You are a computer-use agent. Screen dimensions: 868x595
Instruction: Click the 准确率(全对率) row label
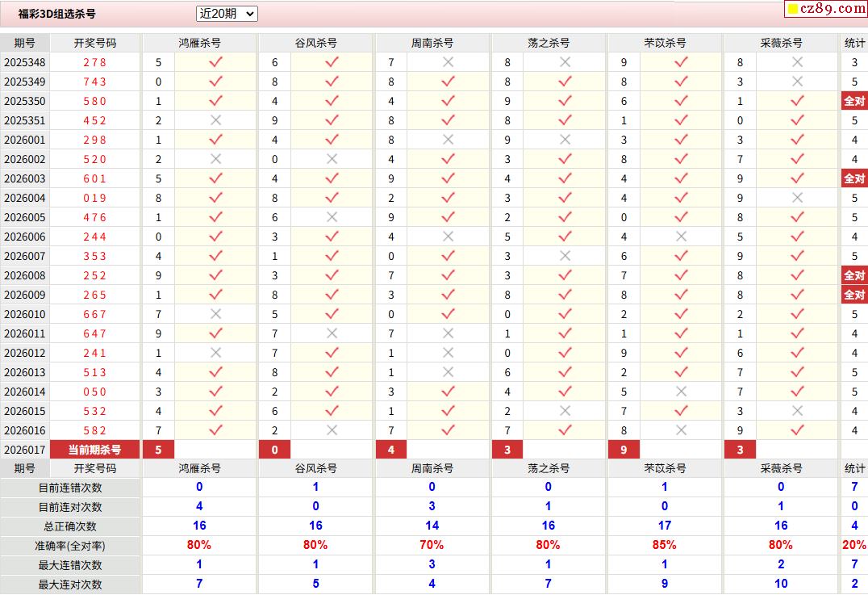tap(70, 546)
